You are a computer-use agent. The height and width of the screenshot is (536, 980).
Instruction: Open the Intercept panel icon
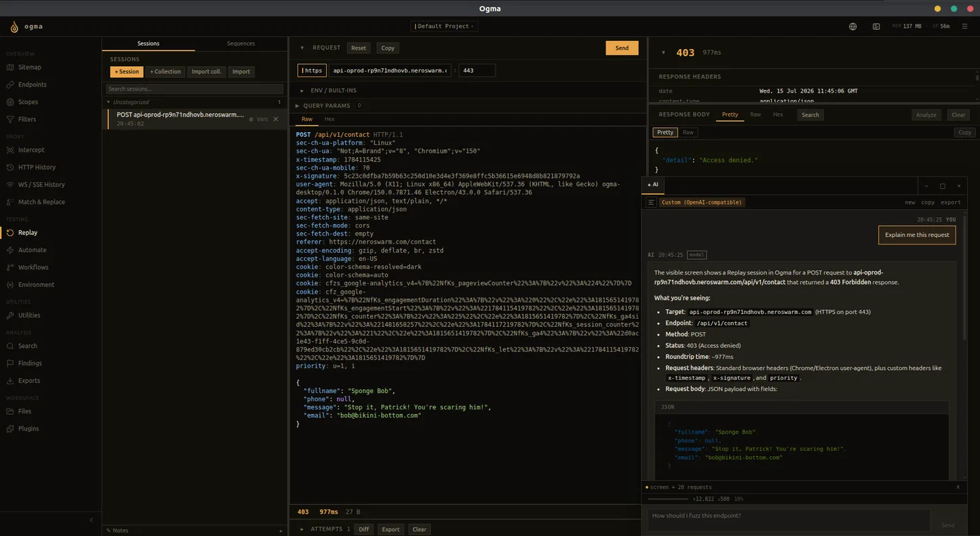click(x=10, y=150)
